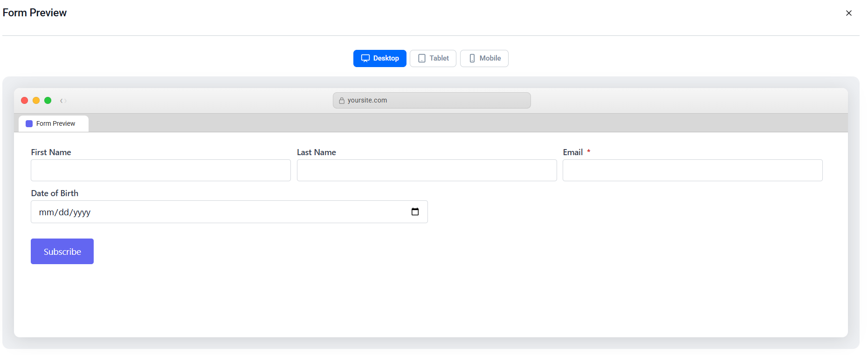Image resolution: width=868 pixels, height=355 pixels.
Task: Click the yellow window dot
Action: pyautogui.click(x=36, y=101)
